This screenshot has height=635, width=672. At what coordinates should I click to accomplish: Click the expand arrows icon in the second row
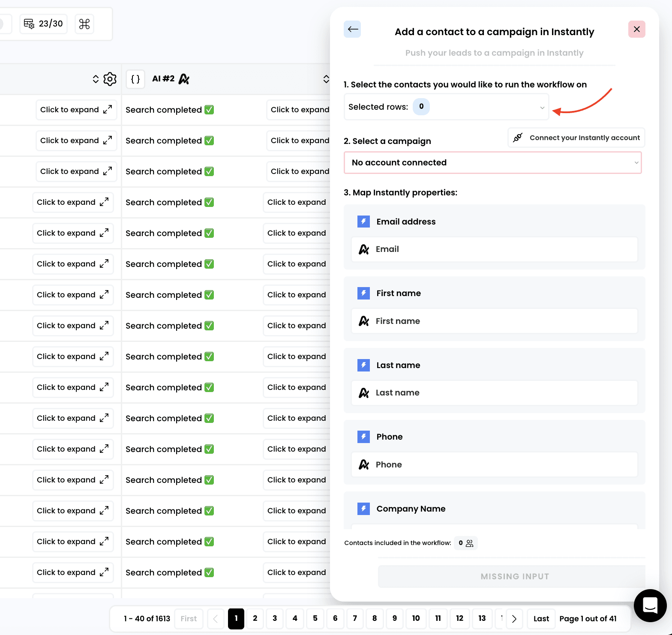pyautogui.click(x=108, y=141)
